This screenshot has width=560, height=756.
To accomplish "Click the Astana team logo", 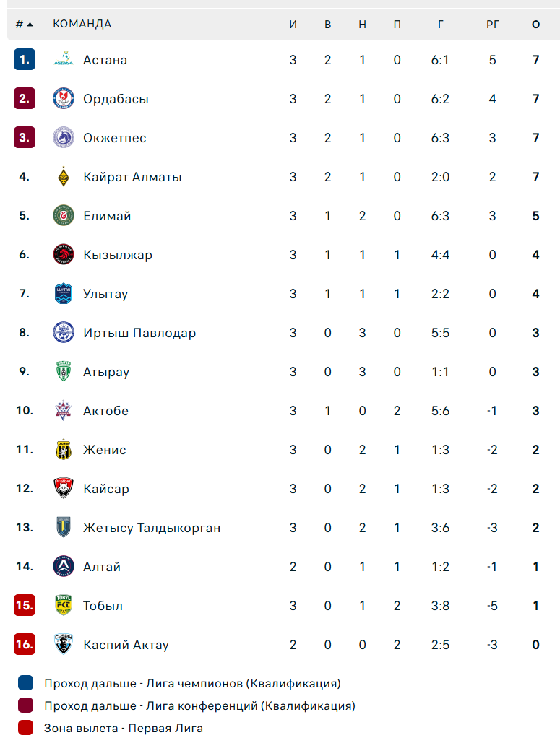I will pos(64,60).
